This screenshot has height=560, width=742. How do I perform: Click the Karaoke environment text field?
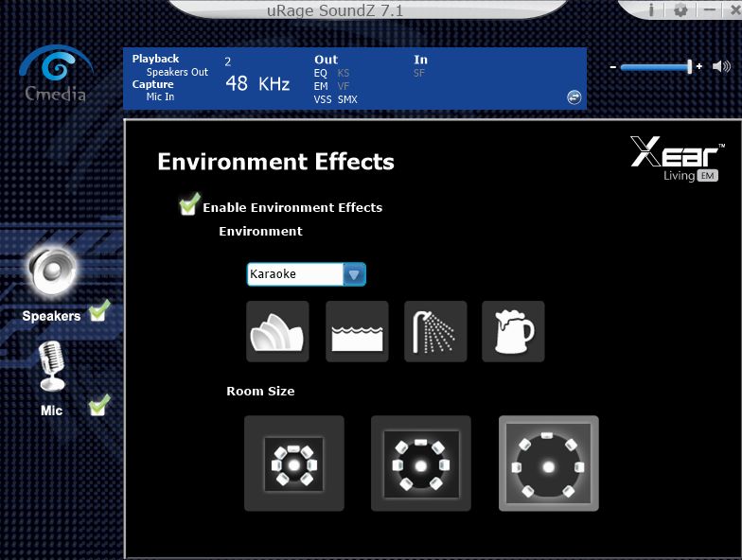(295, 274)
